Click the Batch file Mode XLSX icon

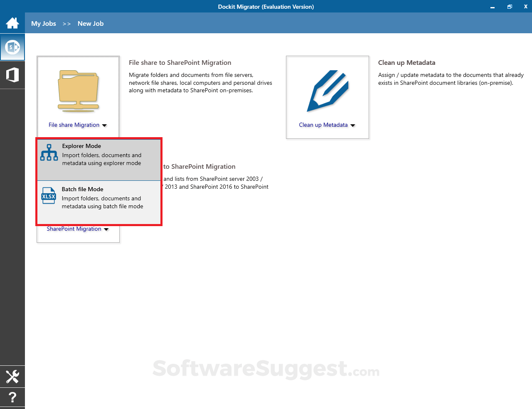[x=49, y=196]
